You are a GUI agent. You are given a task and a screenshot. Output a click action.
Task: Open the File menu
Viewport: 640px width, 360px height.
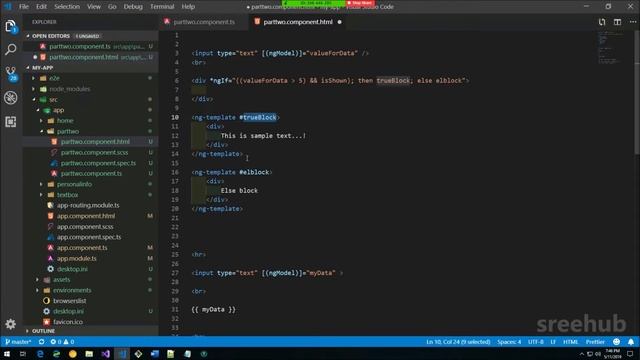tap(24, 7)
